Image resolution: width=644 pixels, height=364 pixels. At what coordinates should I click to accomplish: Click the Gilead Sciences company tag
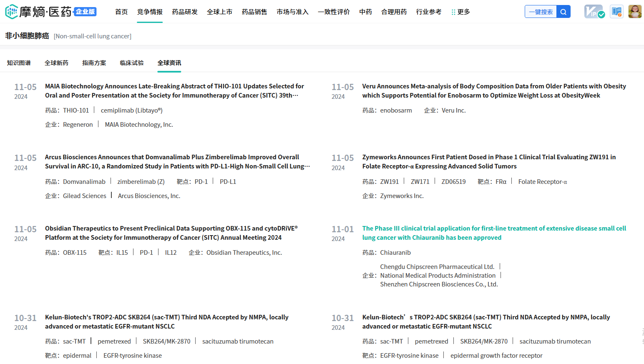pyautogui.click(x=85, y=196)
